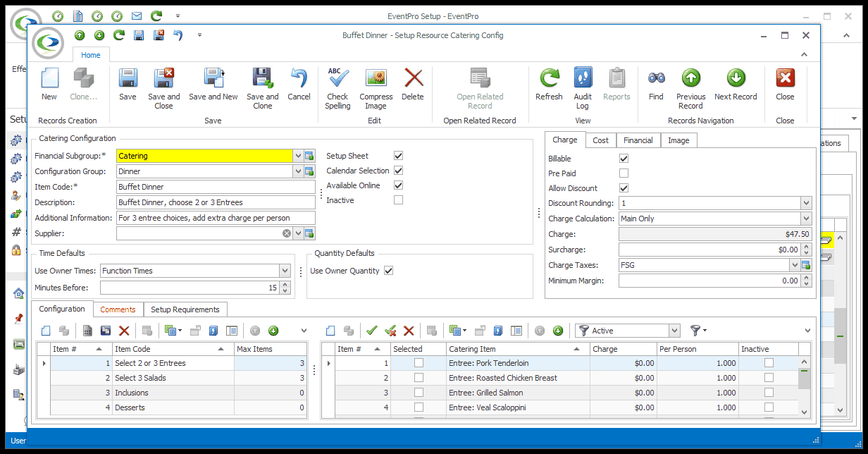Clear the Supplier field with X icon
This screenshot has height=454, width=868.
click(287, 233)
